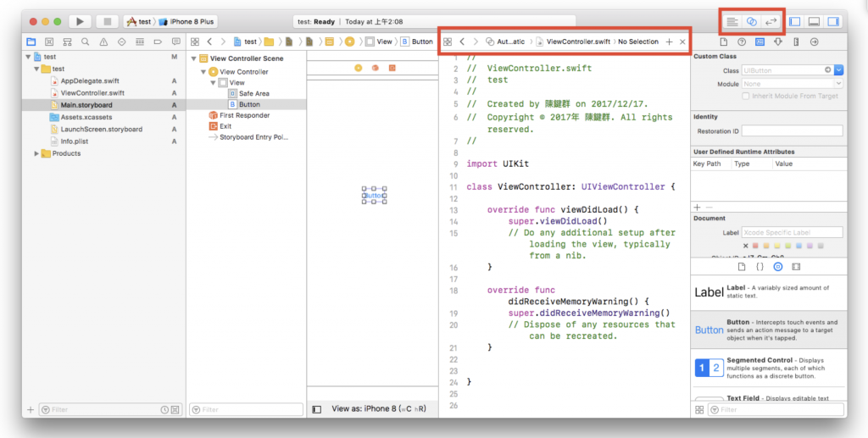The height and width of the screenshot is (438, 868).
Task: Select First Responder in outline
Action: tap(246, 115)
